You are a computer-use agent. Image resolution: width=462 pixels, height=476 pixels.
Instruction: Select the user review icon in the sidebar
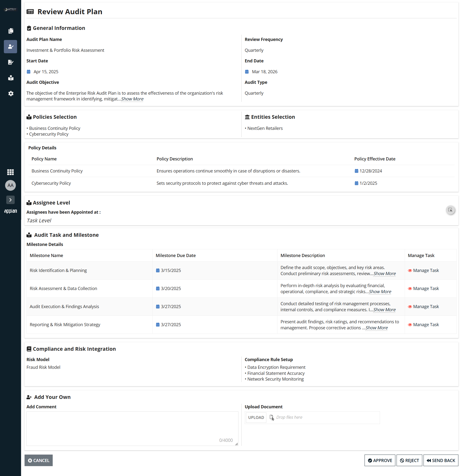tap(10, 47)
